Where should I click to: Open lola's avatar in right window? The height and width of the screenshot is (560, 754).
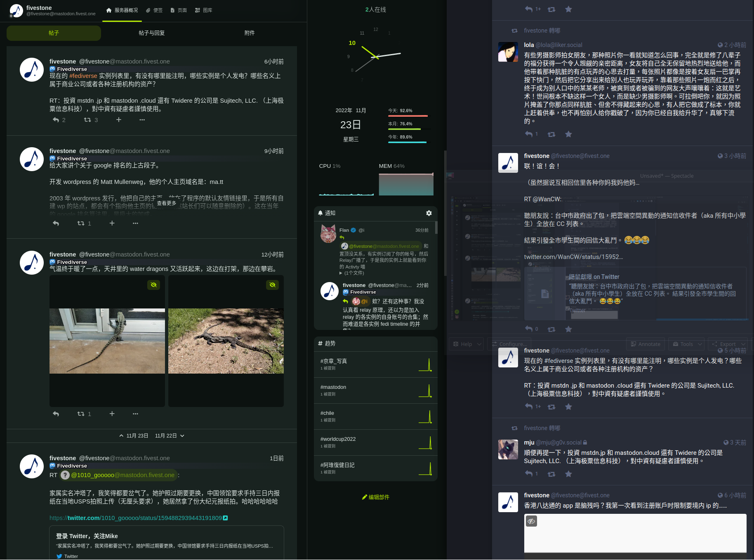(508, 52)
